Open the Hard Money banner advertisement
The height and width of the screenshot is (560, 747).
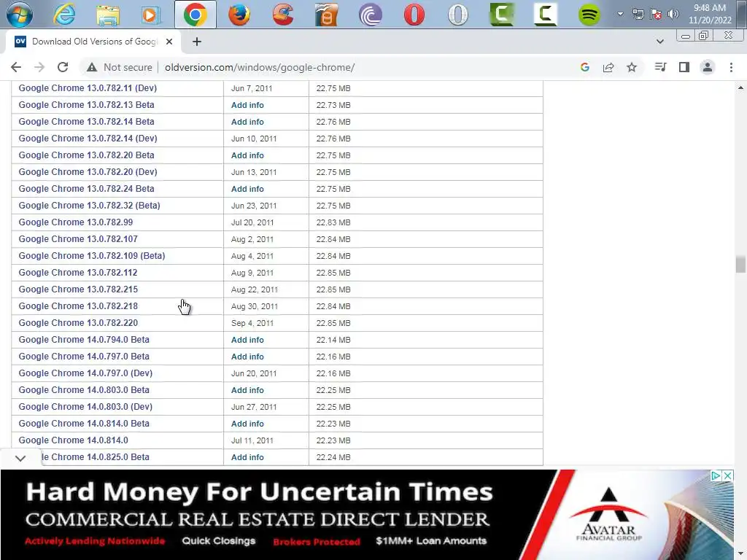(367, 515)
